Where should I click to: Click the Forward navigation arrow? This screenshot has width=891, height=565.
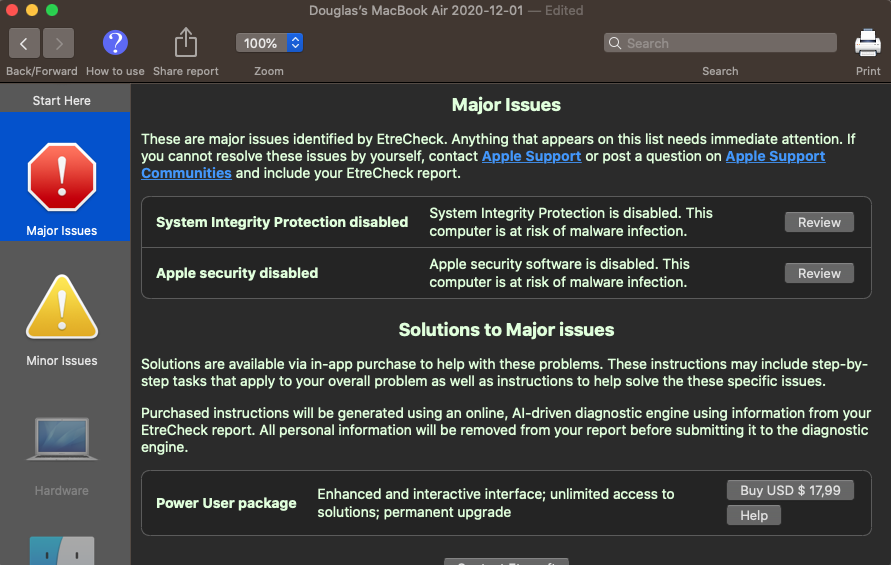(x=59, y=43)
